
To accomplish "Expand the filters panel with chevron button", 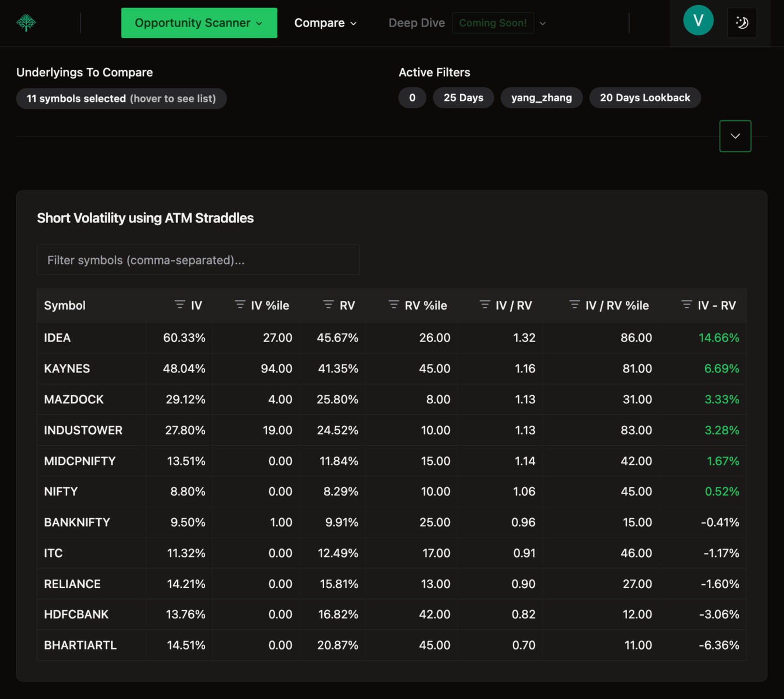I will pos(735,136).
